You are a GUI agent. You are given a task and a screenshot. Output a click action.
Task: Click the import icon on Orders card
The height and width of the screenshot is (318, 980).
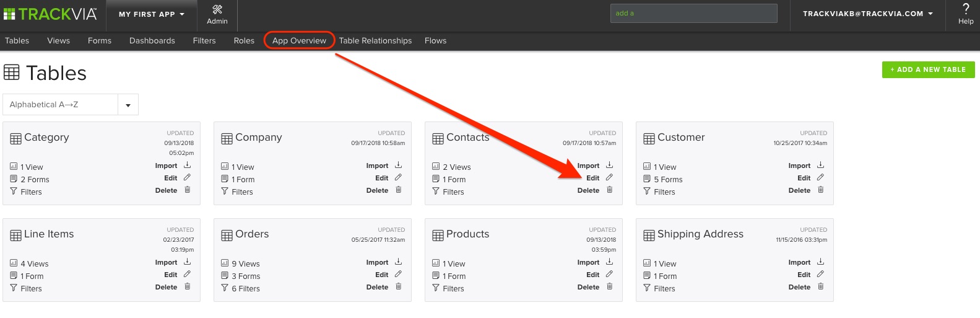(398, 262)
